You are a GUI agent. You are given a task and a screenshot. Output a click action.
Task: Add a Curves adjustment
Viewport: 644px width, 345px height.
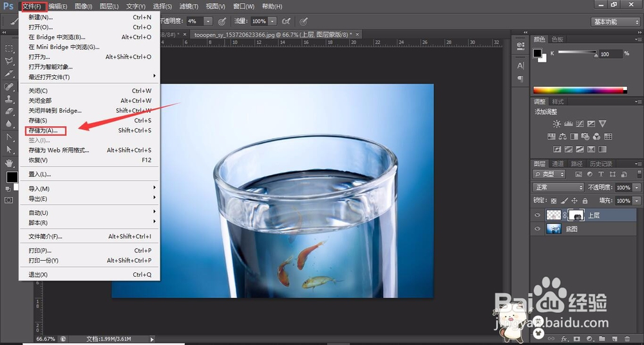580,124
